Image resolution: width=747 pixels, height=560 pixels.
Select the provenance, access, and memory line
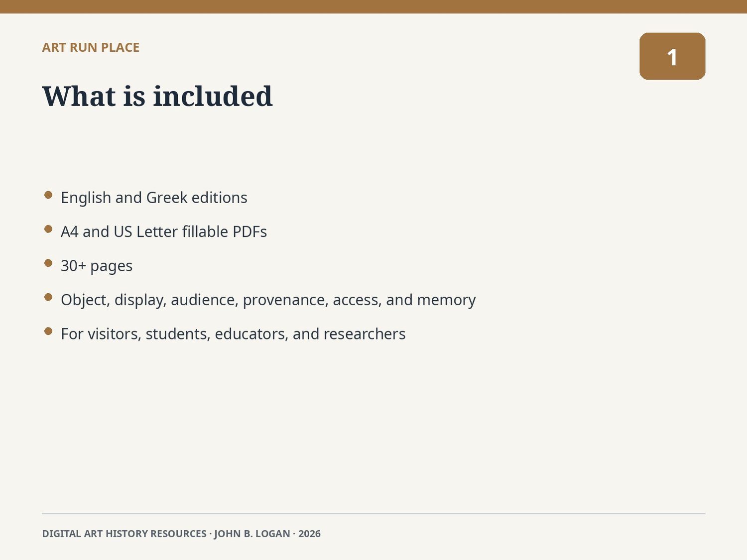[268, 300]
